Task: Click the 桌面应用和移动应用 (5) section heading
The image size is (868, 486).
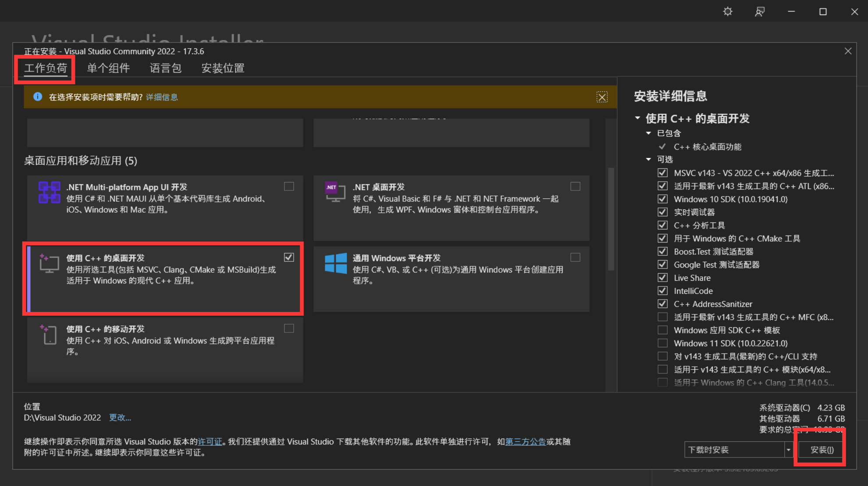Action: (81, 161)
